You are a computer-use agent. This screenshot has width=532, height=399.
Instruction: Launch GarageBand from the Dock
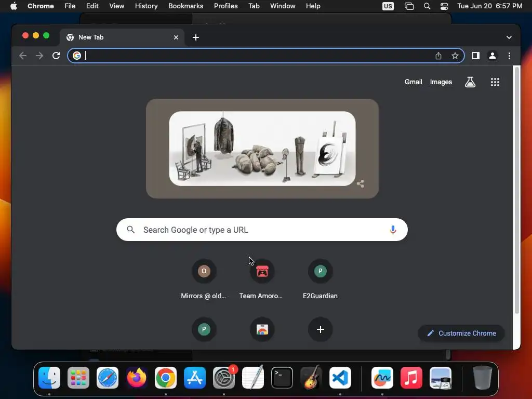pos(311,378)
